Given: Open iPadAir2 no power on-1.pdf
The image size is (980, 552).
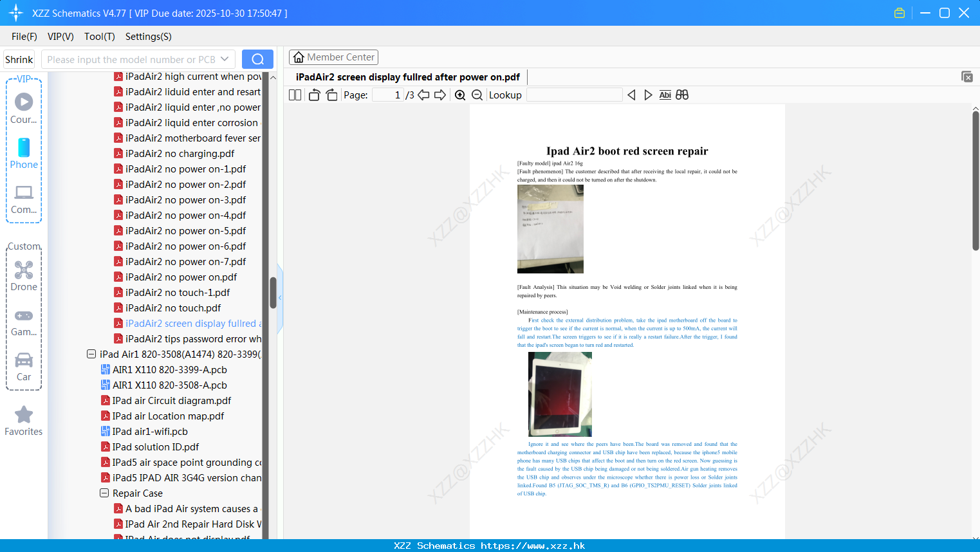Looking at the screenshot, I should 185,169.
